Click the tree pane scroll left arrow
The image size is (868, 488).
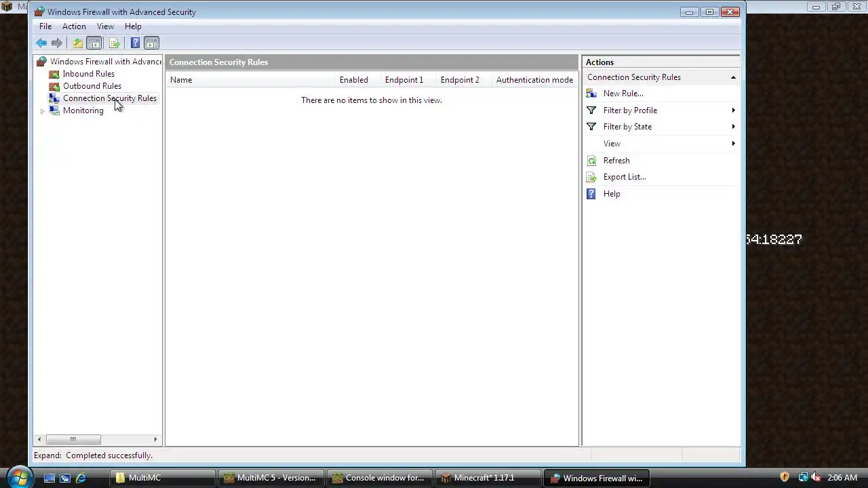click(x=39, y=439)
